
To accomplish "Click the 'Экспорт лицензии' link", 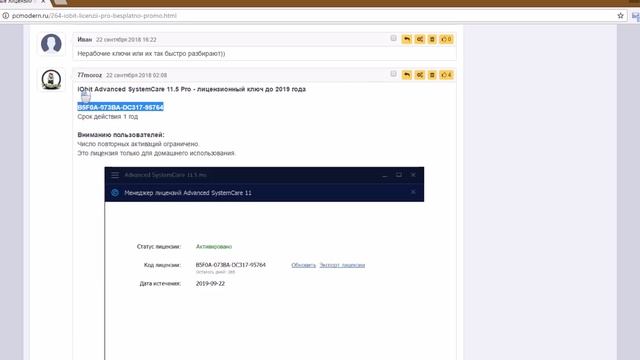I will coord(342,265).
